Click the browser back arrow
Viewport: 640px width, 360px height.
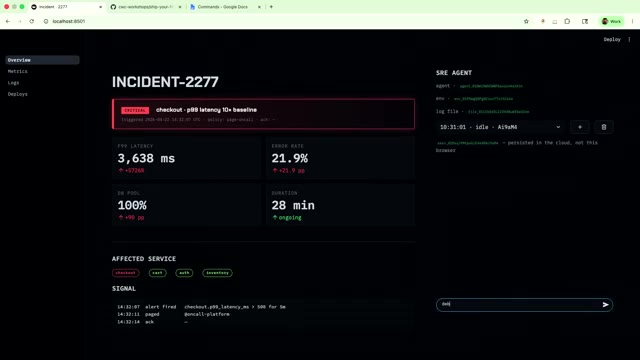8,21
